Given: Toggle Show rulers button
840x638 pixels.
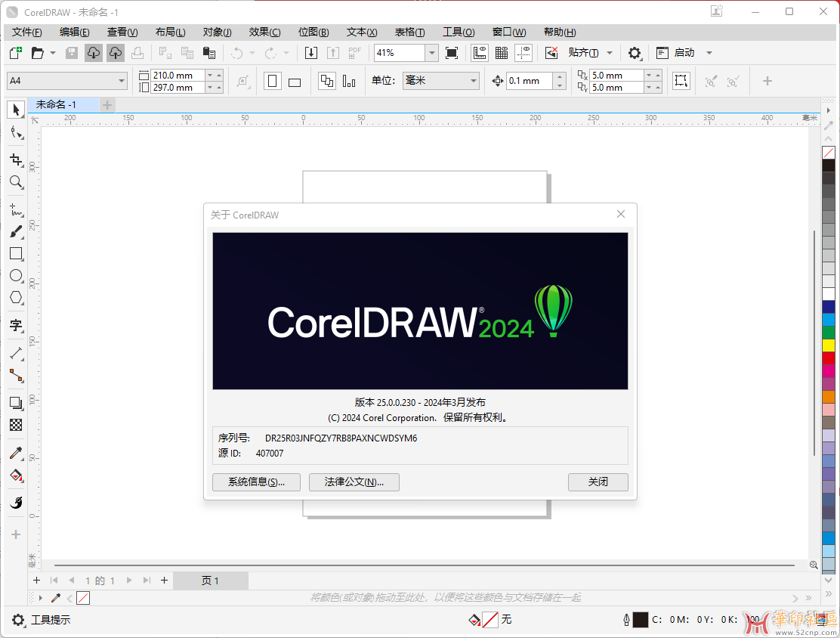Looking at the screenshot, I should tap(480, 53).
